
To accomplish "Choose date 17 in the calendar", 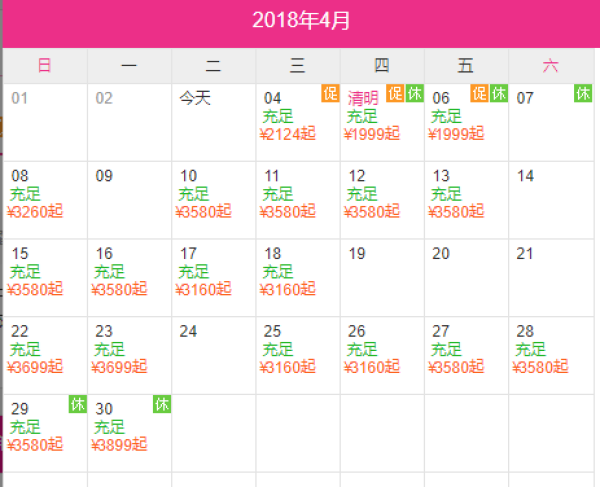I will click(214, 278).
